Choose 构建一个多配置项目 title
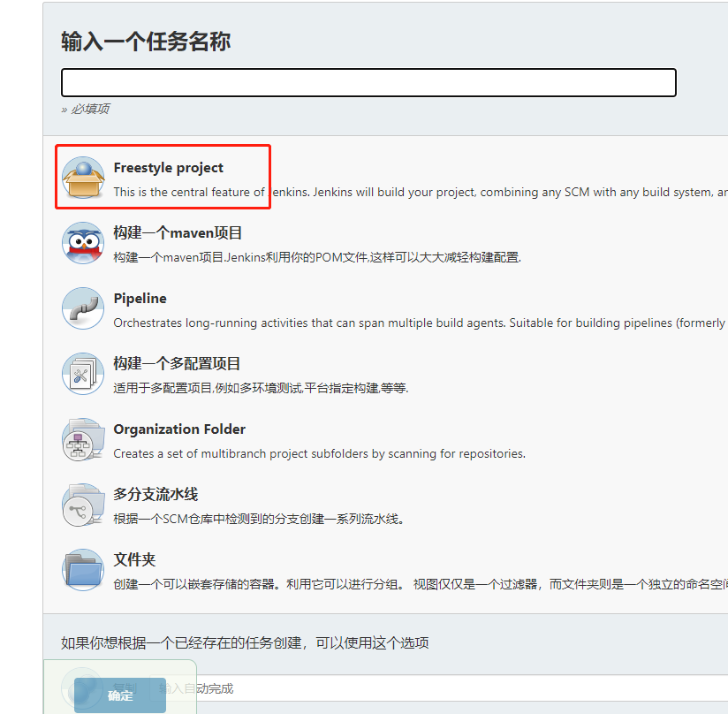The image size is (728, 714). click(177, 363)
